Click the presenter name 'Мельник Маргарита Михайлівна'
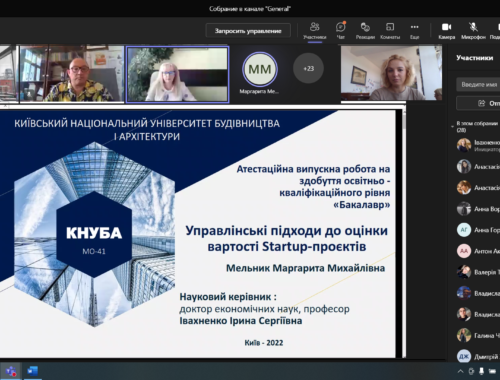This screenshot has height=380, width=500. click(305, 268)
